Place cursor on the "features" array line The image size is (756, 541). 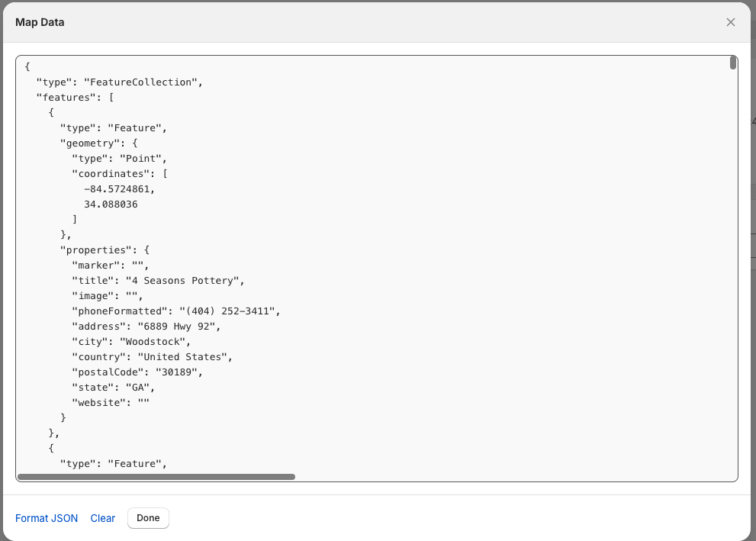[75, 98]
